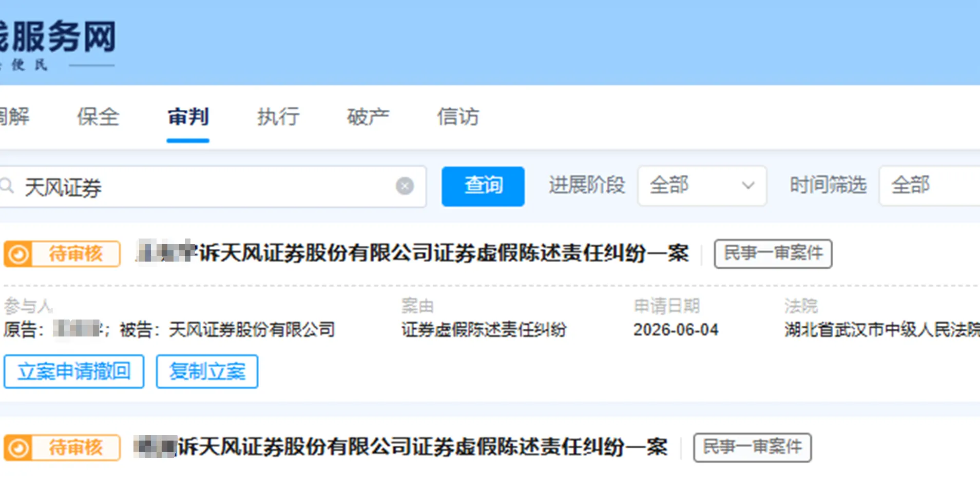The height and width of the screenshot is (477, 980).
Task: Click the 申请日期 column label
Action: point(667,306)
